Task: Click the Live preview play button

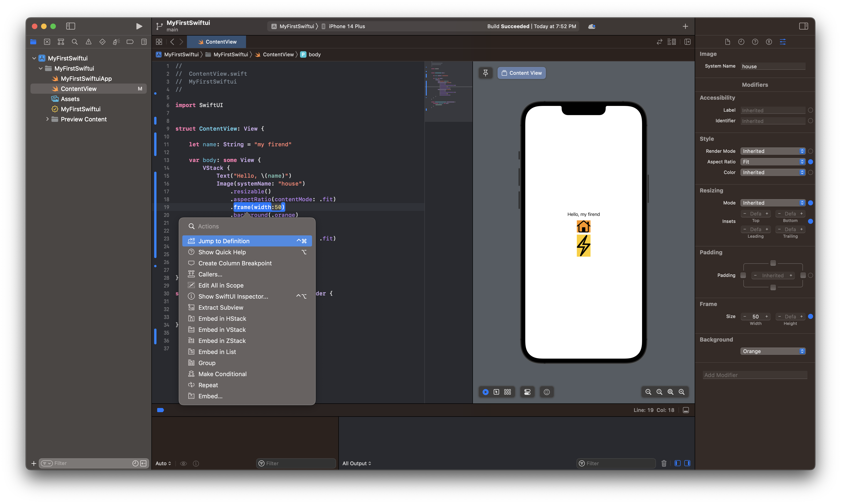Action: pyautogui.click(x=485, y=392)
